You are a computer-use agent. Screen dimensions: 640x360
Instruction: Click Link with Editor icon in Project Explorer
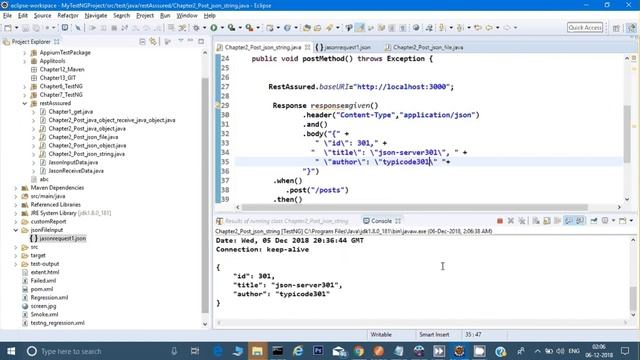[153, 42]
